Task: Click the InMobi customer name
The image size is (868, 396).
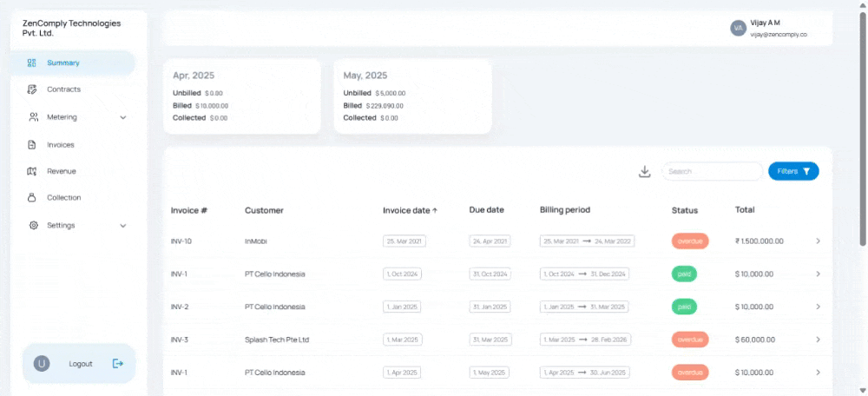Action: coord(256,241)
